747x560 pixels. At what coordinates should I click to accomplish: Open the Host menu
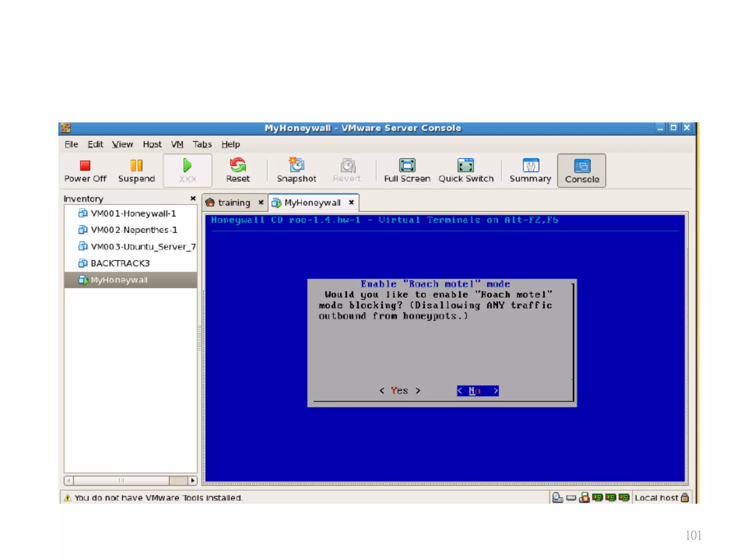[152, 144]
